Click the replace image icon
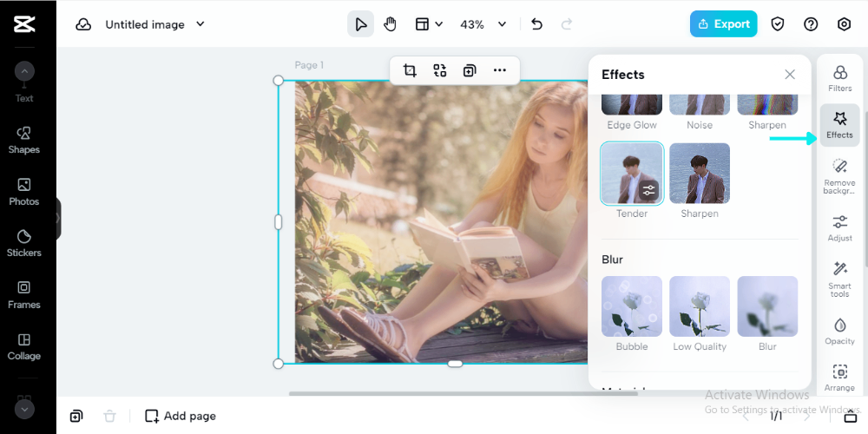This screenshot has height=434, width=868. [439, 70]
